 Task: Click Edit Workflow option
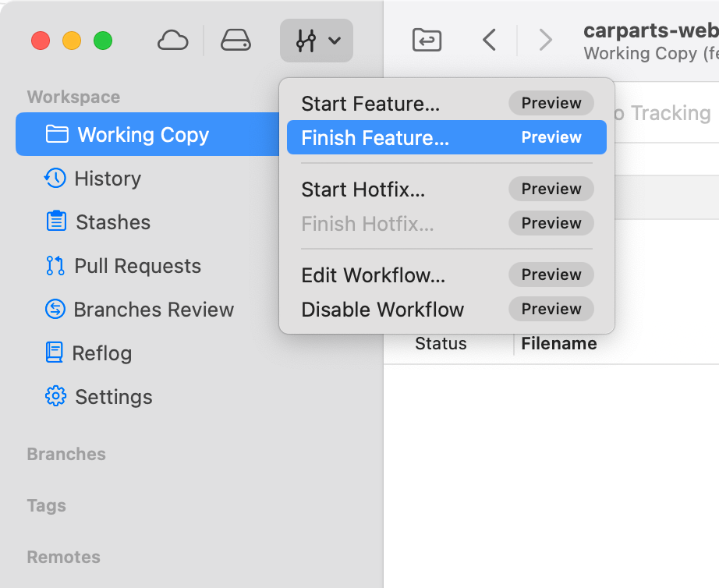point(373,275)
